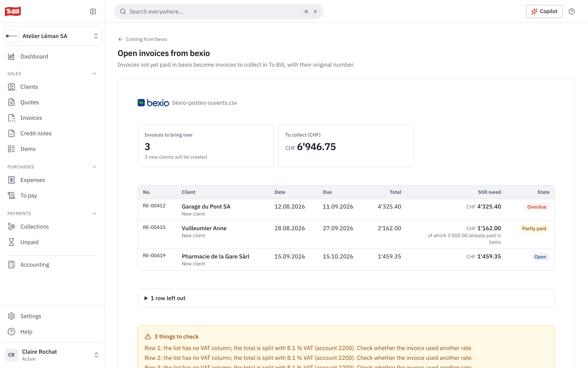This screenshot has width=588, height=368.
Task: Click the Dashboard chart icon
Action: (x=11, y=56)
